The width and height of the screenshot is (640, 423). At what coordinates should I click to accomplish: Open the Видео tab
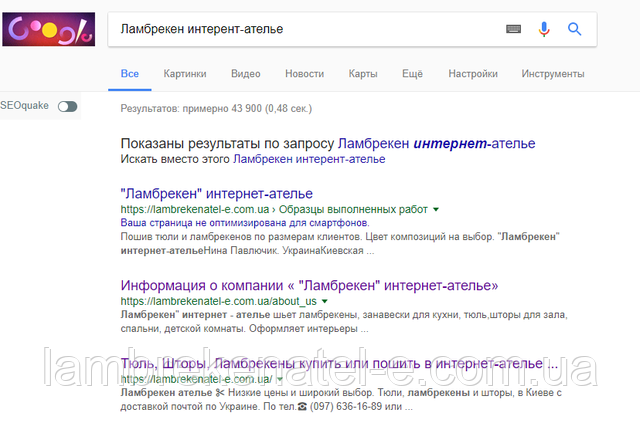coord(246,74)
